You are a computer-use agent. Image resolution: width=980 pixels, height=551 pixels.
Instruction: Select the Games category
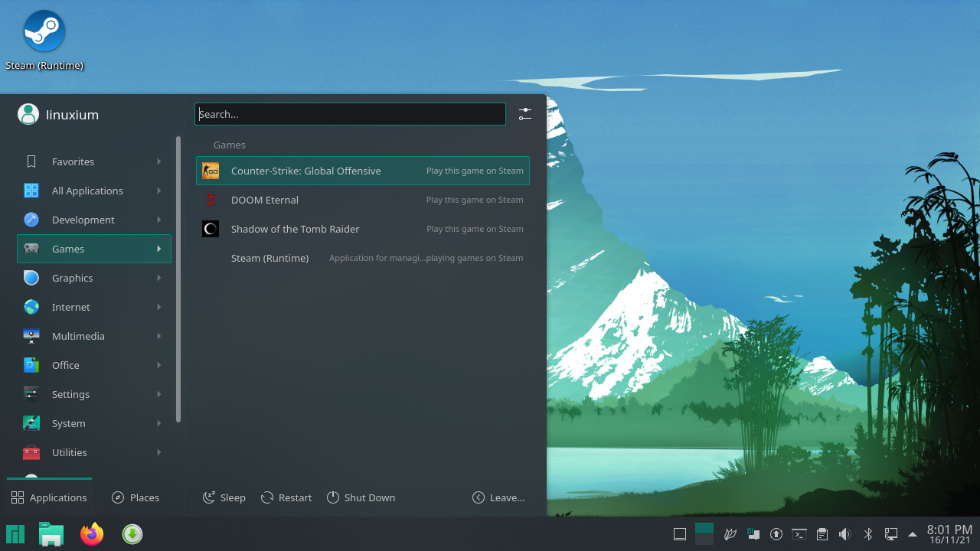tap(94, 249)
